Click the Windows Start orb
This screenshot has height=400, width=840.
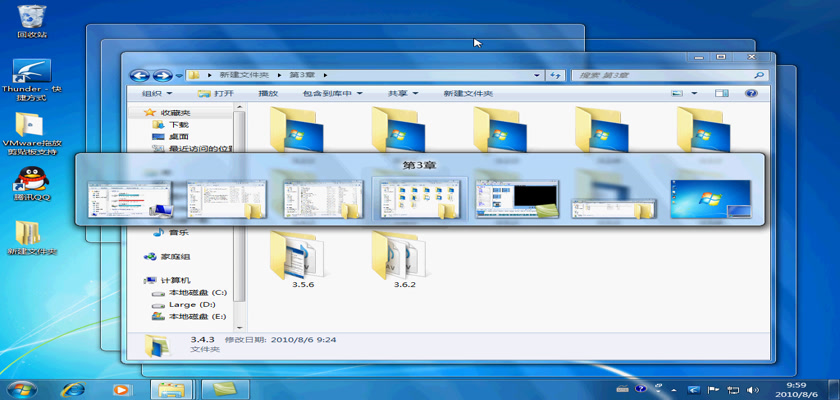pos(20,388)
